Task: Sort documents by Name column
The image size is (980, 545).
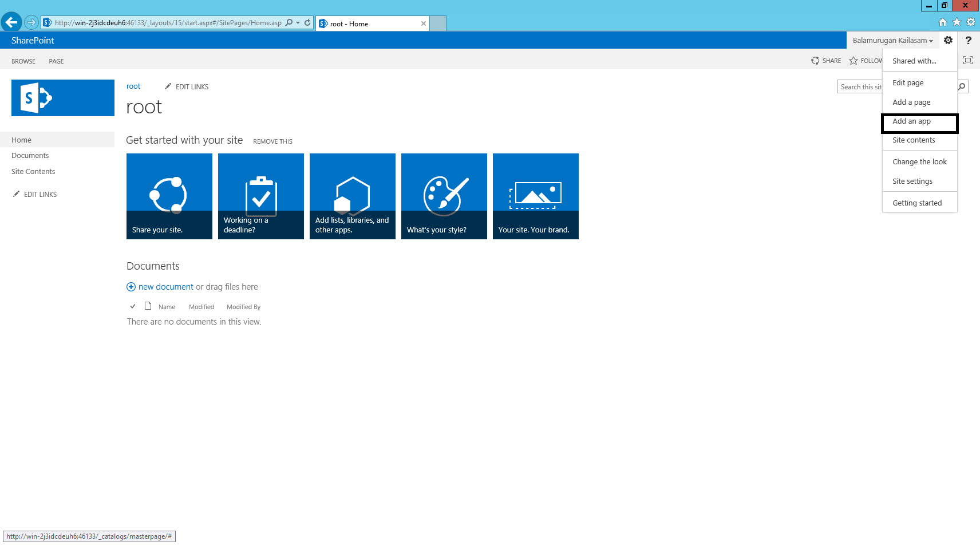Action: [167, 307]
